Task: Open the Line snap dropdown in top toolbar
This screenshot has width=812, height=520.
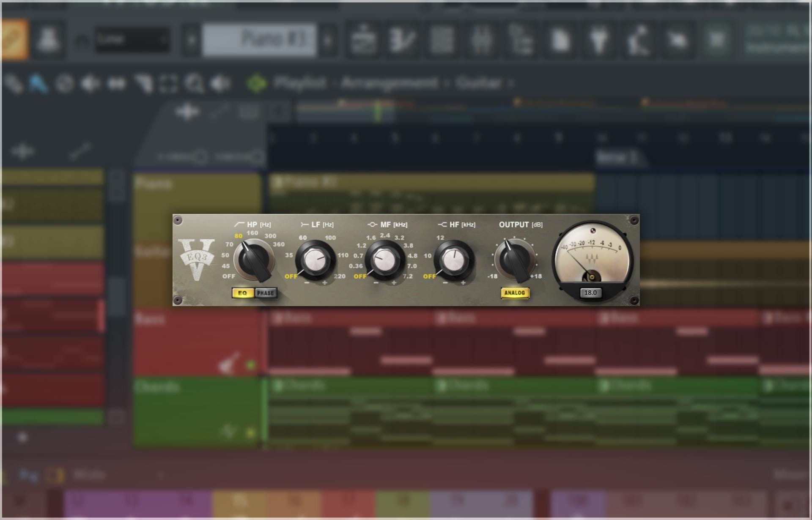Action: pos(132,40)
